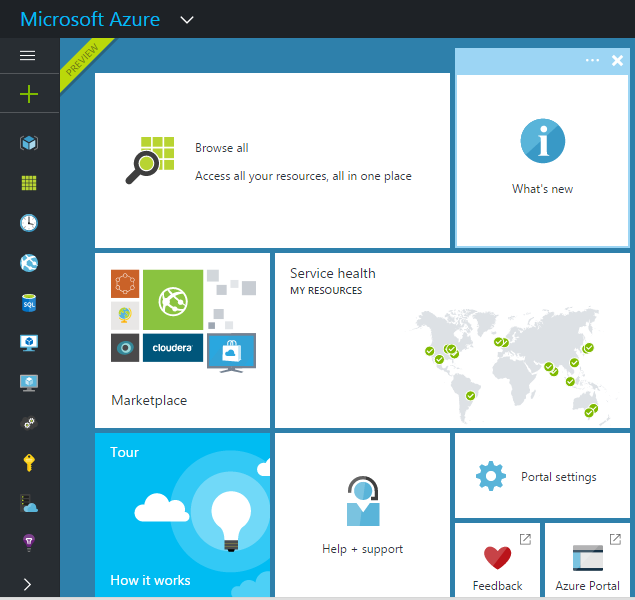
Task: Click the green New plus icon
Action: (29, 94)
